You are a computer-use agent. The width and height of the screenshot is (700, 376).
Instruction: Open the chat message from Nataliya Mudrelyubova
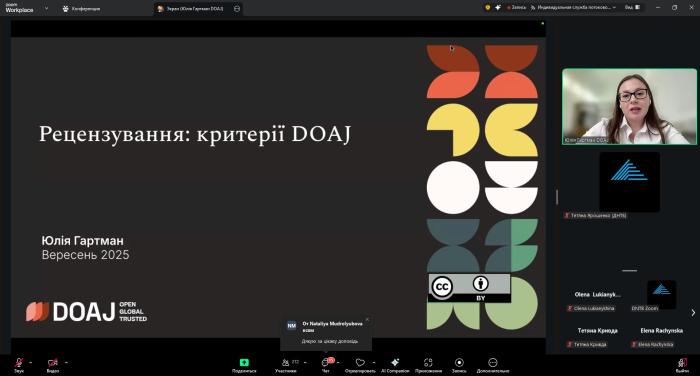click(x=329, y=341)
